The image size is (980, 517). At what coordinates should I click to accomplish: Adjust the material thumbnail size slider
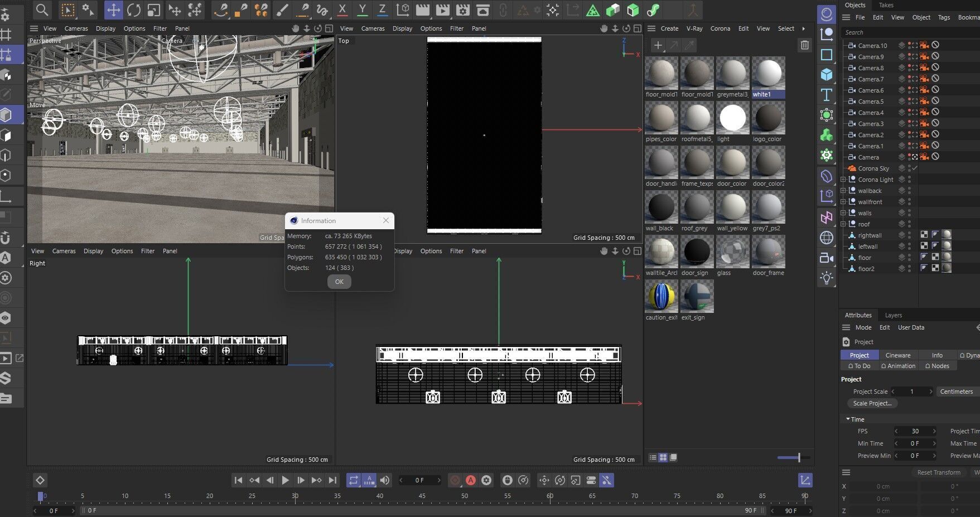click(x=799, y=457)
